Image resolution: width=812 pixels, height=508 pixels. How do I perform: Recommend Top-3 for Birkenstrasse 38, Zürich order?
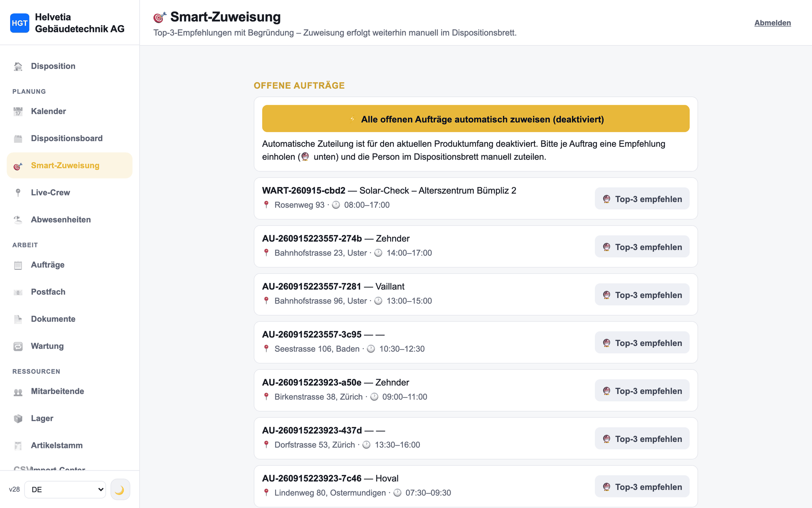click(x=642, y=391)
